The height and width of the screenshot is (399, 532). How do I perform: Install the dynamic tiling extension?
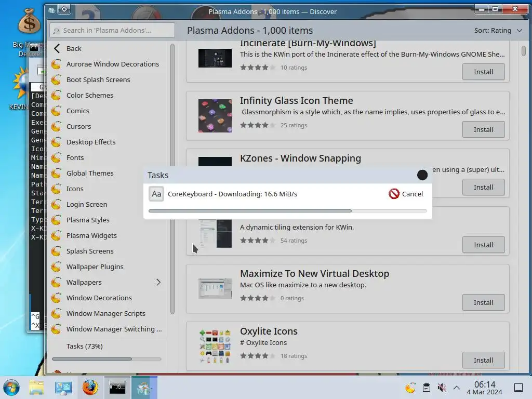tap(484, 245)
